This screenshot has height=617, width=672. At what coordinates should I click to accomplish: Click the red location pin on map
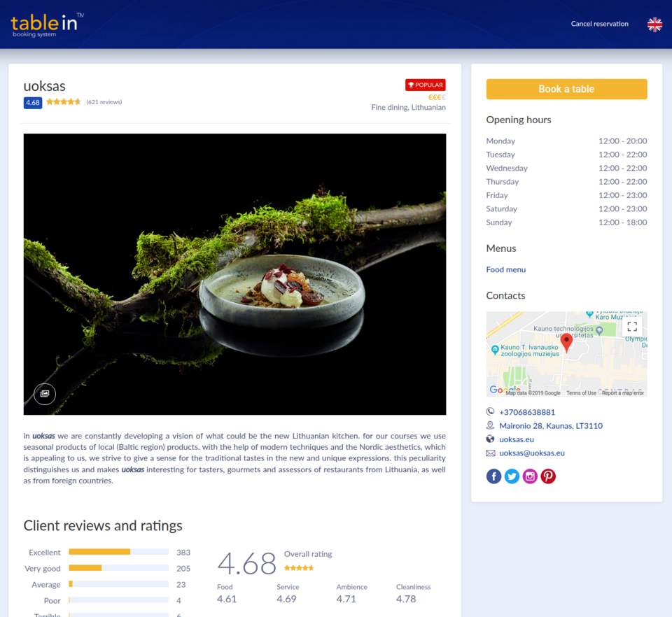(x=566, y=343)
